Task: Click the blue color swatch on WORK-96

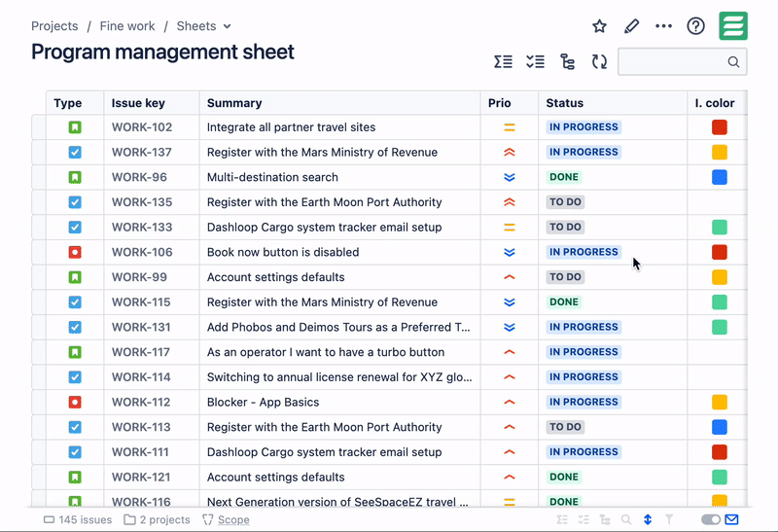Action: [720, 177]
